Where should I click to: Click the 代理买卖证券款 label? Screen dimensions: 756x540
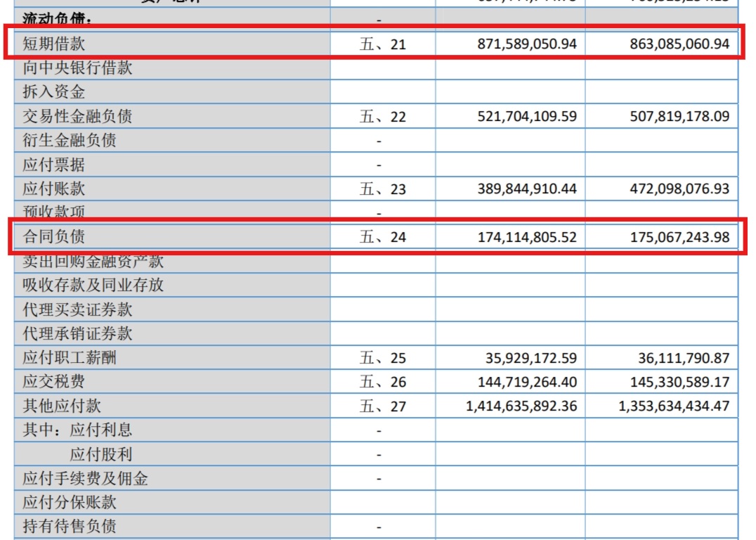coord(77,309)
